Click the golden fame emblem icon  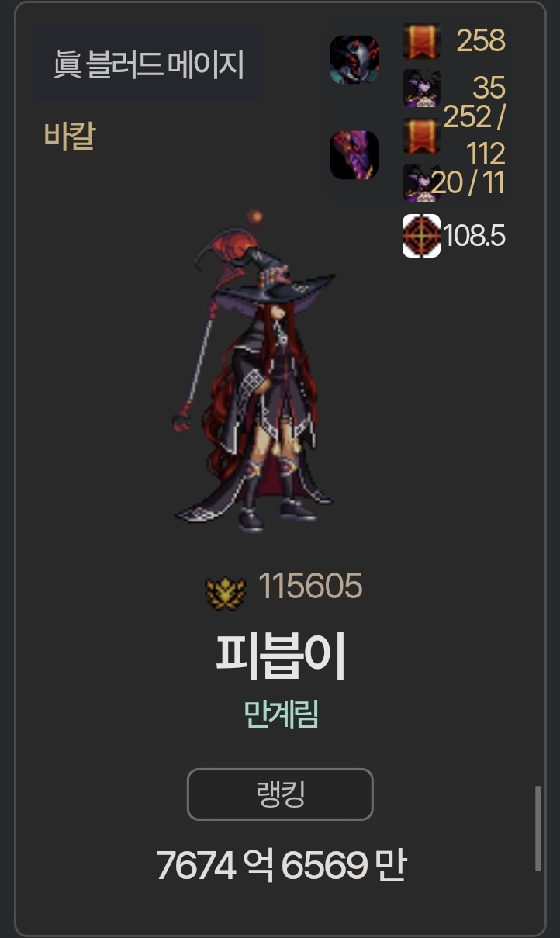[x=225, y=592]
